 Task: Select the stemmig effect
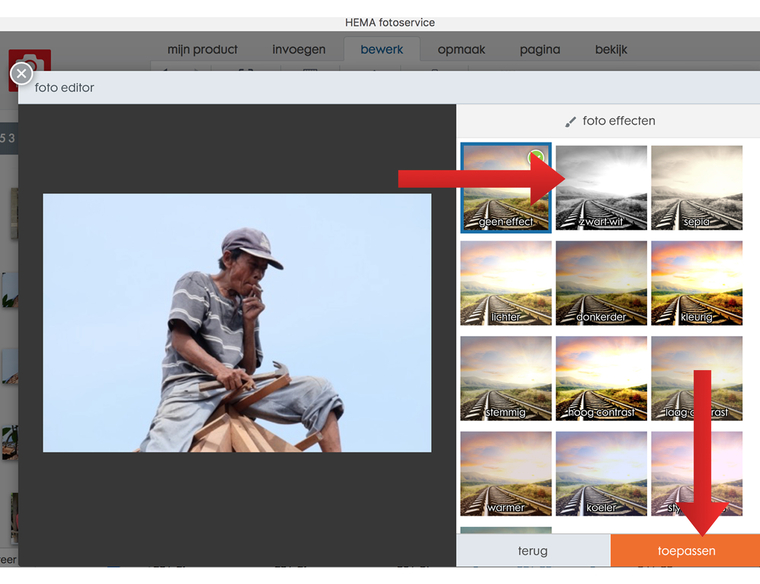tap(506, 378)
